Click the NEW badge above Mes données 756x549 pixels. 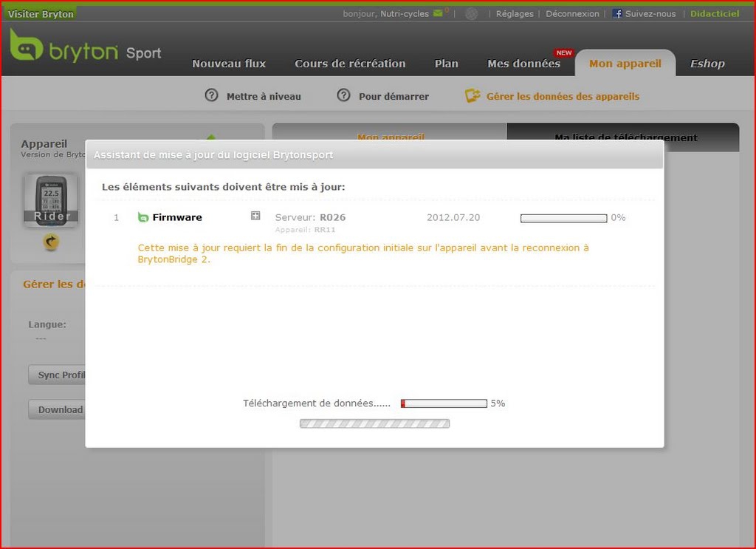coord(563,52)
